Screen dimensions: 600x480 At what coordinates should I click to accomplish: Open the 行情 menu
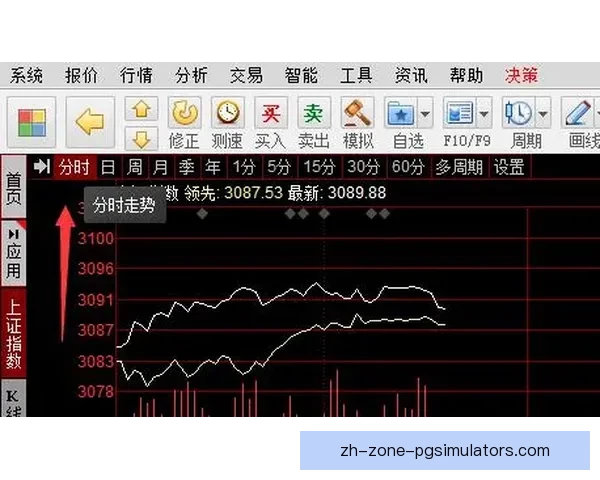coord(136,75)
